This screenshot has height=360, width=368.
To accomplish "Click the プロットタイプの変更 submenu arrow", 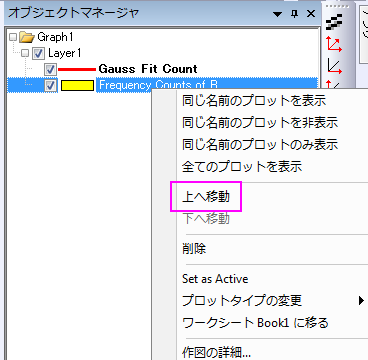I will coord(361,301).
